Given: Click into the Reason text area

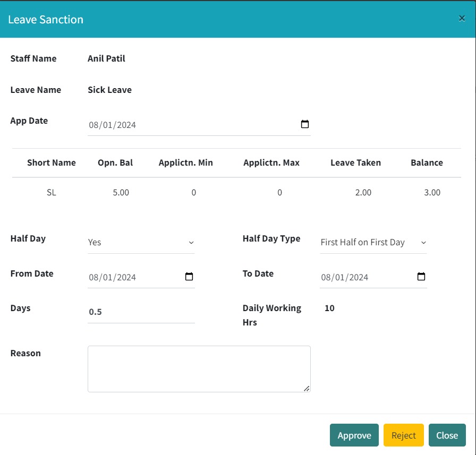Looking at the screenshot, I should [x=199, y=369].
